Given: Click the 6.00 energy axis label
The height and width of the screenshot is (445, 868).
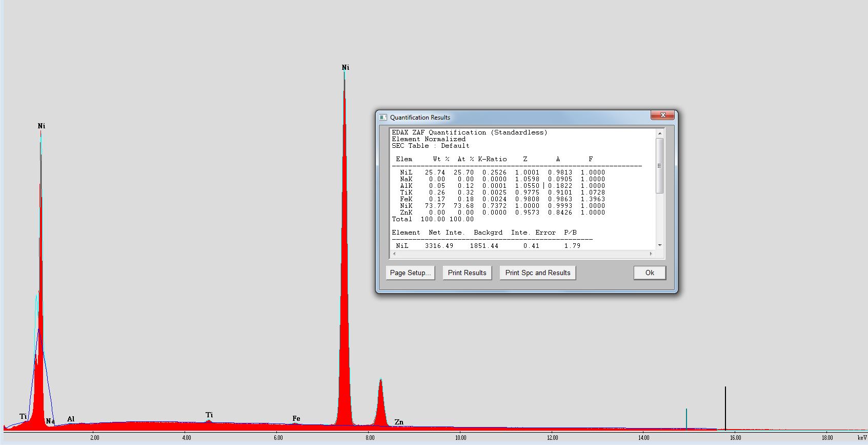Looking at the screenshot, I should pos(278,438).
